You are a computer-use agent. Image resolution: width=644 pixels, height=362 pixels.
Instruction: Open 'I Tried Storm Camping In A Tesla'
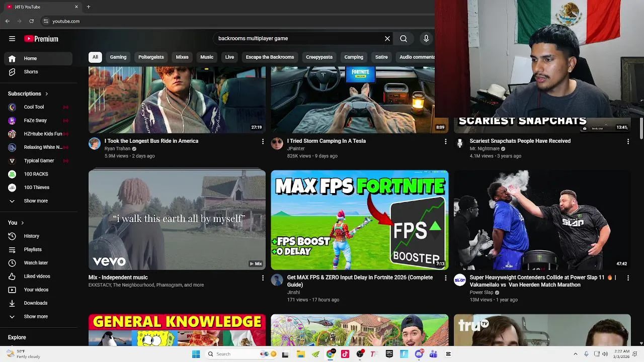point(327,141)
